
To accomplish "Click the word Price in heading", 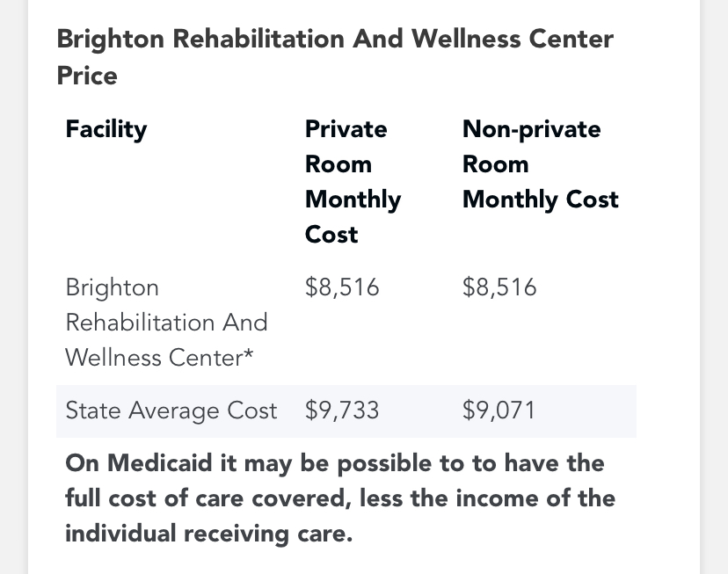I will point(87,76).
